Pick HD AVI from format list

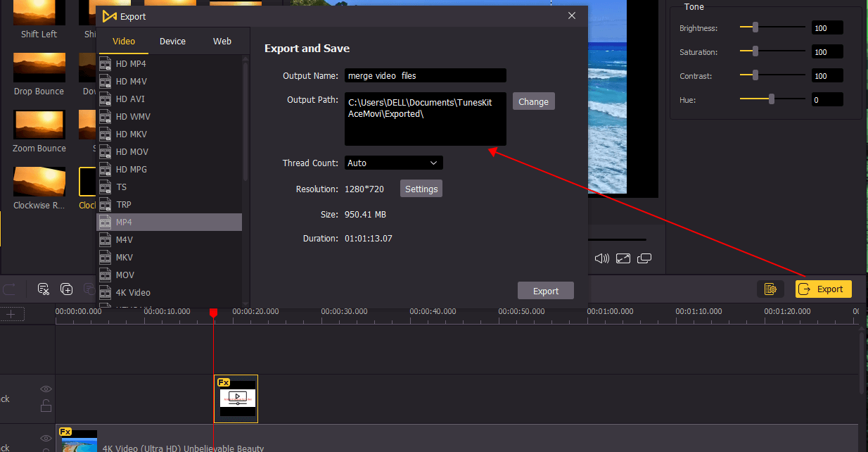pyautogui.click(x=169, y=99)
